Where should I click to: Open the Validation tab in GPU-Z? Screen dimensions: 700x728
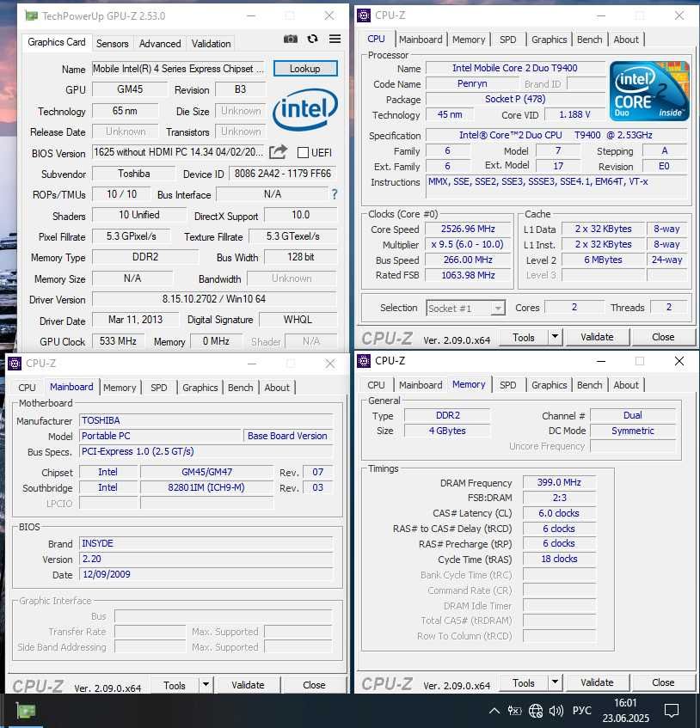[x=211, y=44]
